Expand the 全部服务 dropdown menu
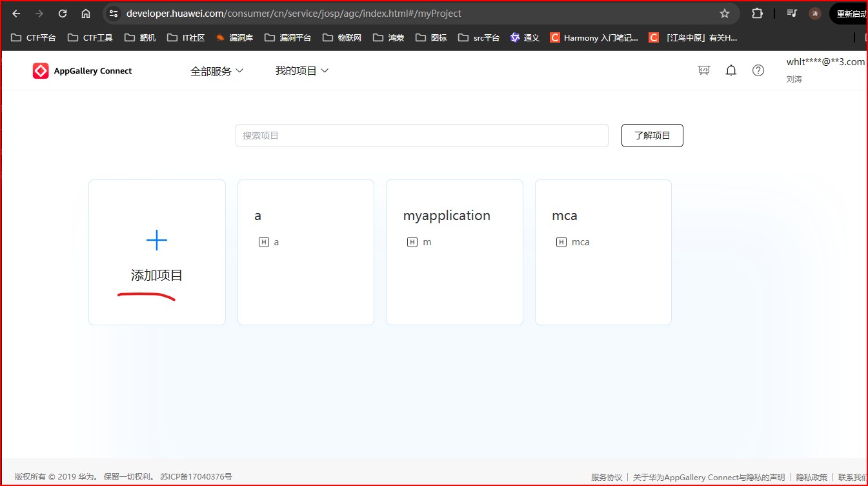Image resolution: width=868 pixels, height=486 pixels. click(217, 71)
